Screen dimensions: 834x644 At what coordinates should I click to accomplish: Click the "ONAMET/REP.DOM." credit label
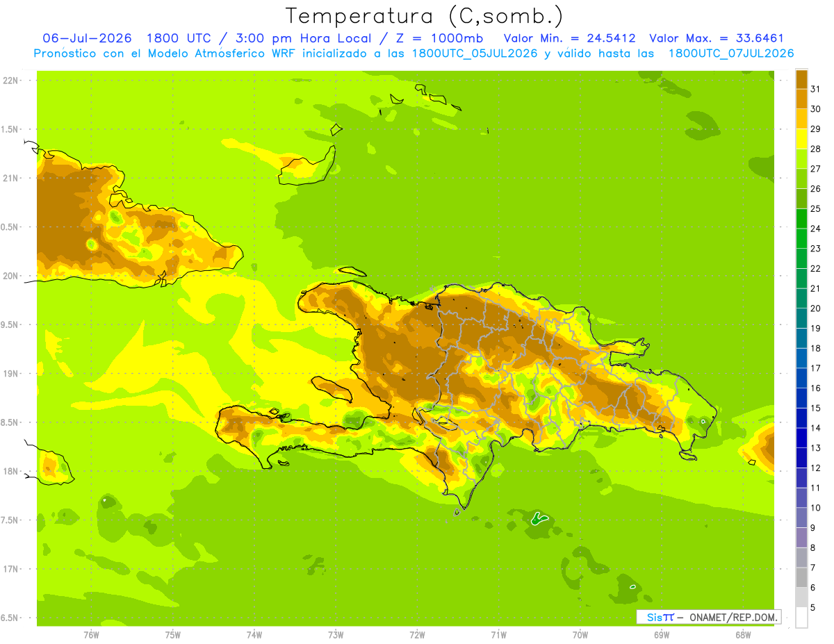[x=733, y=617]
